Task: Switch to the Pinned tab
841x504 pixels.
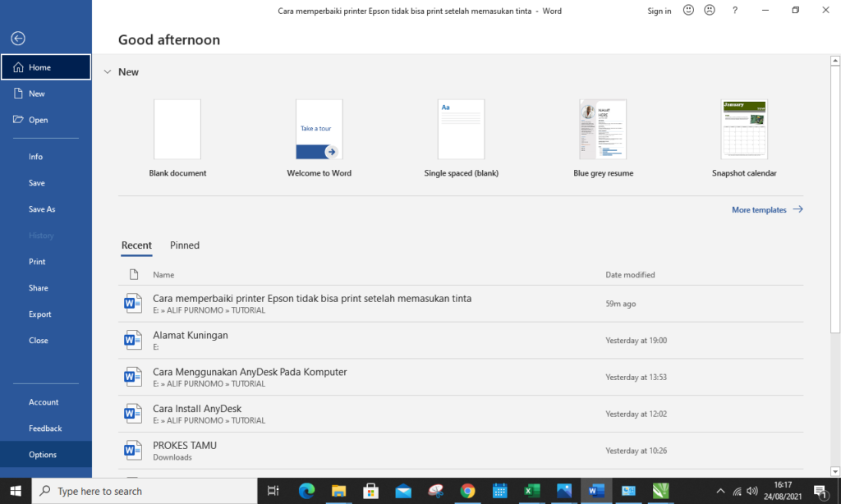Action: [x=184, y=245]
